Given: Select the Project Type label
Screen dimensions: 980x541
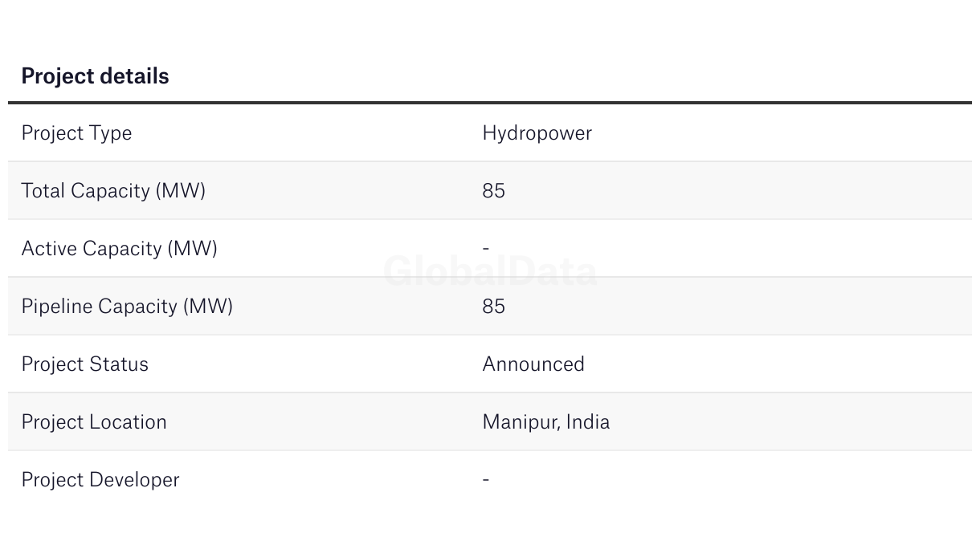Looking at the screenshot, I should [x=76, y=133].
